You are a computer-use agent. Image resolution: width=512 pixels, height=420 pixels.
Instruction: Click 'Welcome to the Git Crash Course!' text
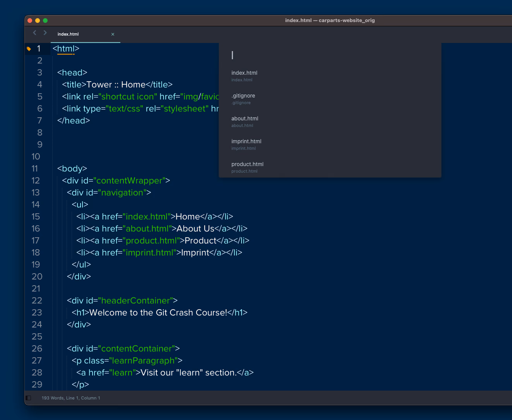click(x=158, y=313)
